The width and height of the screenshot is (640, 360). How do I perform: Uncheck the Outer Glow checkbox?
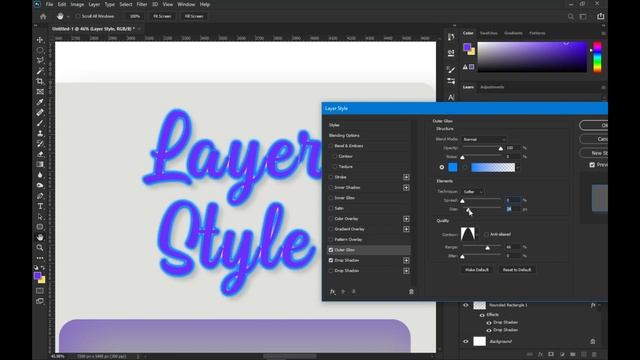pyautogui.click(x=331, y=250)
